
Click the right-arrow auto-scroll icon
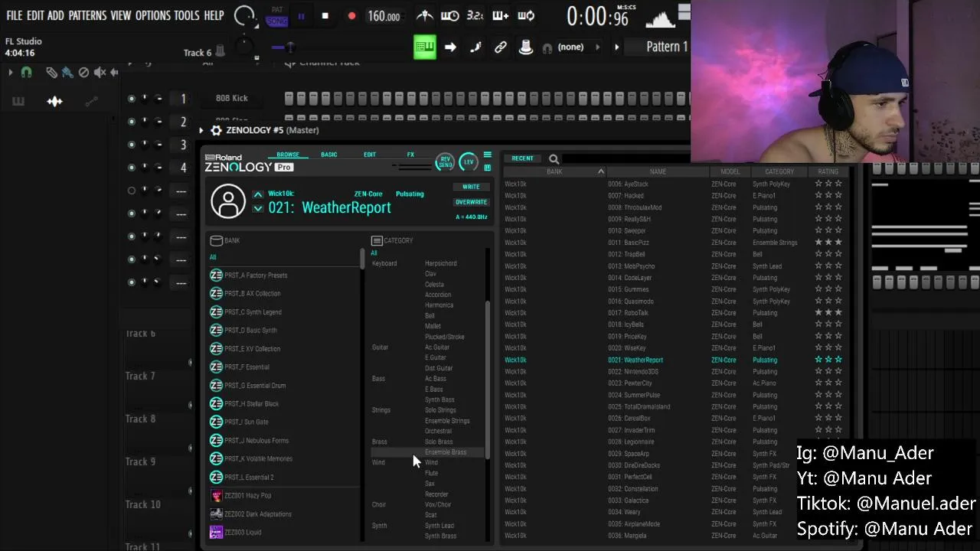point(450,47)
